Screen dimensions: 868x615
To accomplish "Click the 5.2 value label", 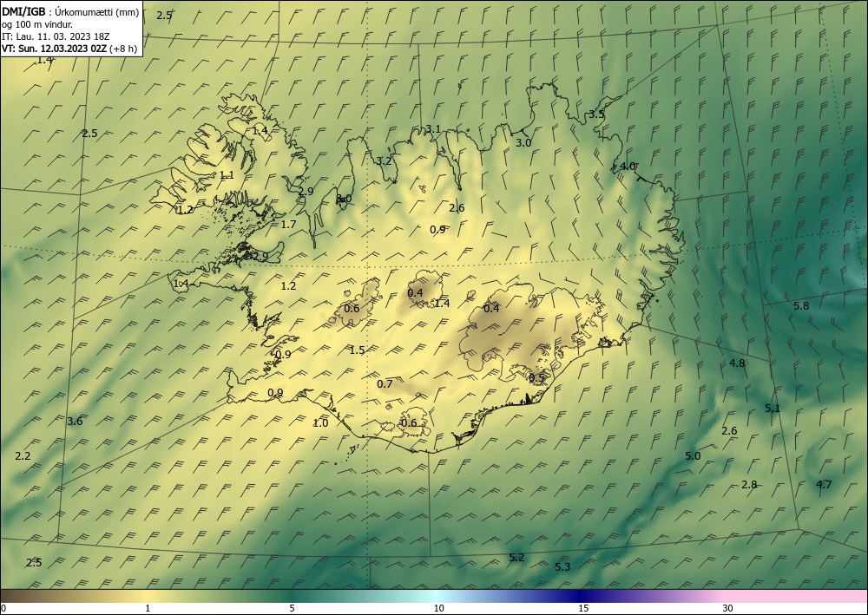I will (x=516, y=558).
